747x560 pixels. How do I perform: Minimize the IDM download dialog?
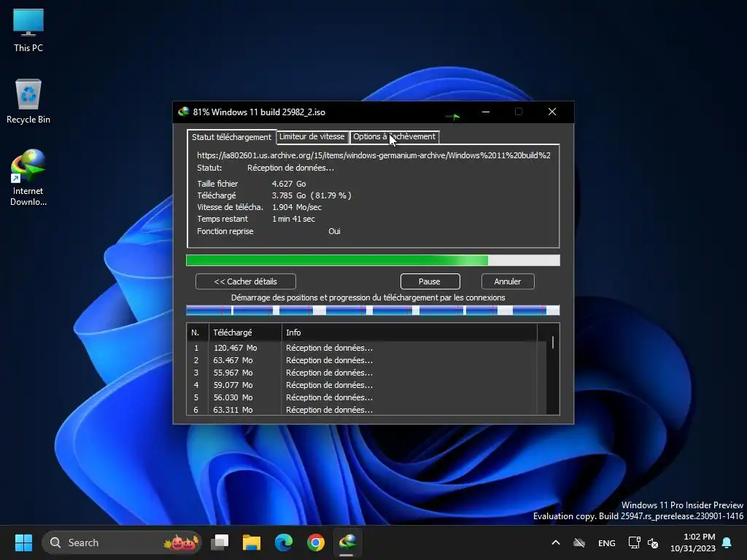pos(486,112)
